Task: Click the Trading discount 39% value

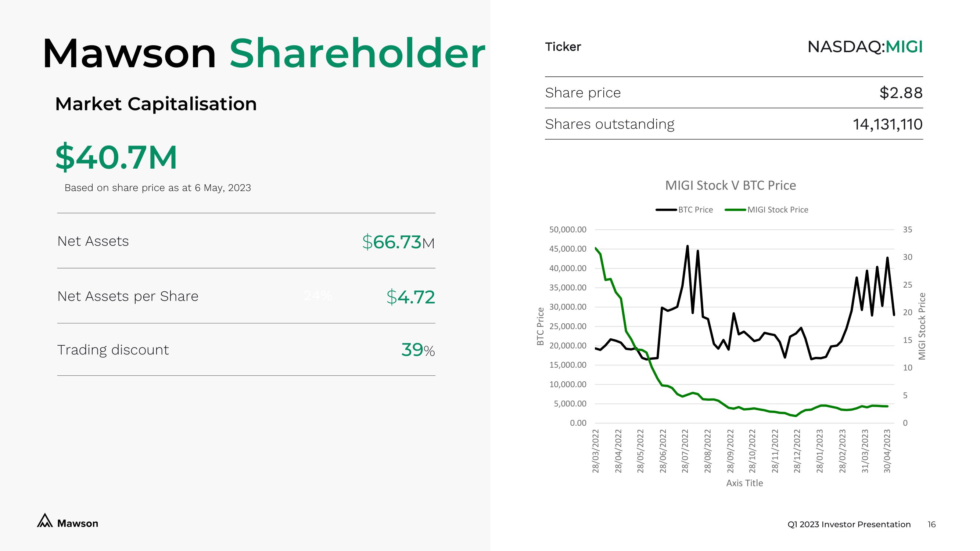Action: click(x=418, y=350)
